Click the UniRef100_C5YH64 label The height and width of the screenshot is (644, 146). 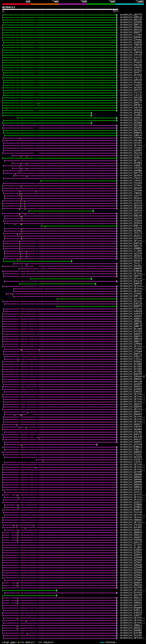click(131, 138)
